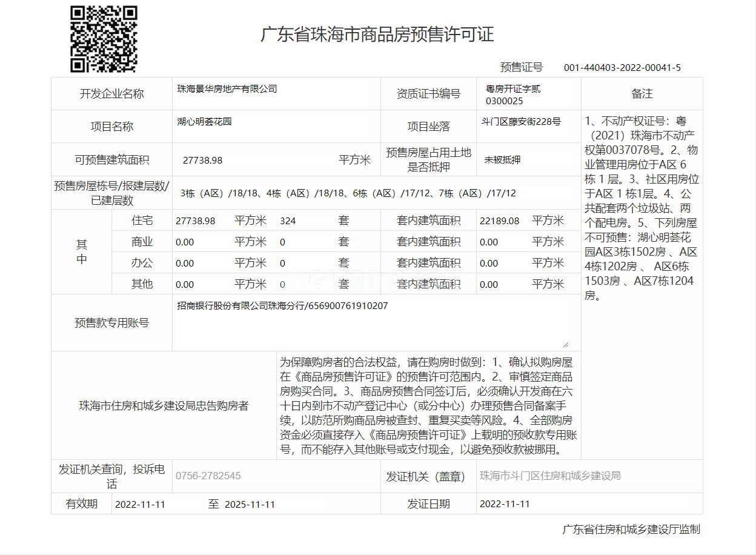Select the 0.00 area in 其他 row
This screenshot has height=555, width=756.
point(185,285)
